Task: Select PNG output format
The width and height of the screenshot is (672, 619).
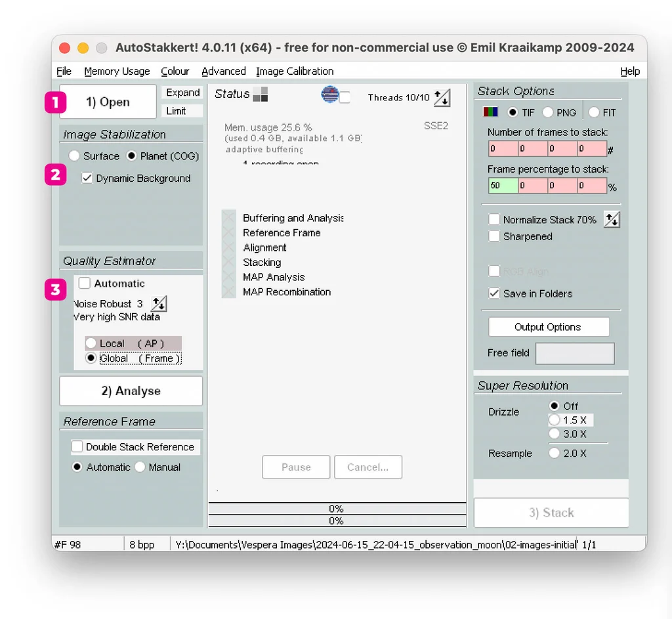Action: pos(547,112)
